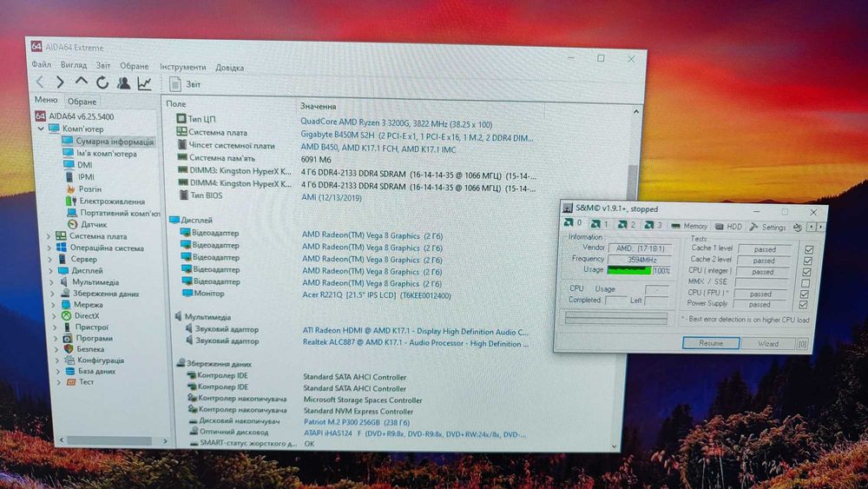The width and height of the screenshot is (868, 489).
Task: Click the Звіт report toolbar button
Action: (185, 84)
